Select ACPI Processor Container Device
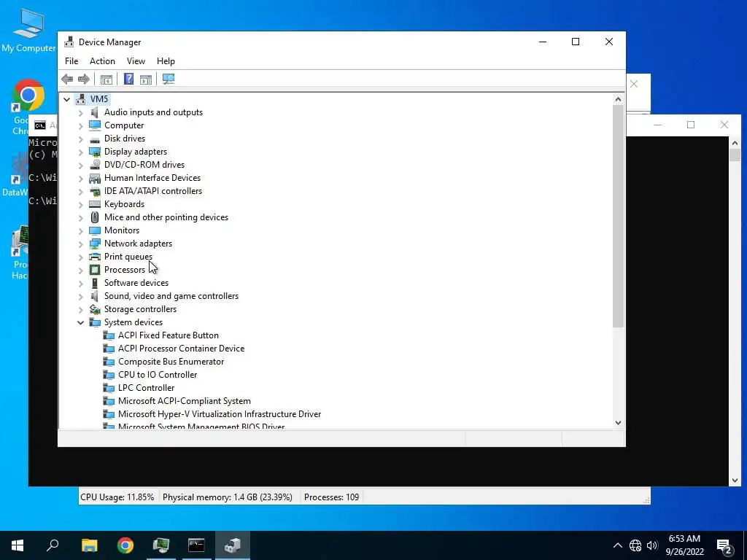The image size is (747, 560). (181, 349)
